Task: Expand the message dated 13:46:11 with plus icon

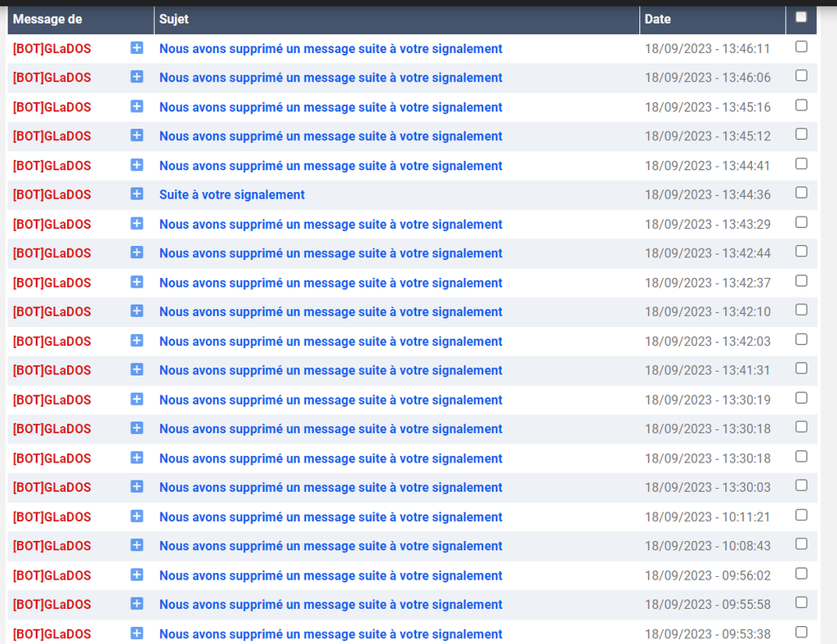Action: 137,48
